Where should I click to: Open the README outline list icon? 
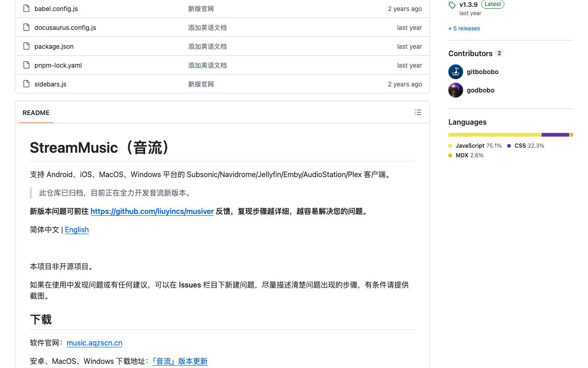point(418,112)
